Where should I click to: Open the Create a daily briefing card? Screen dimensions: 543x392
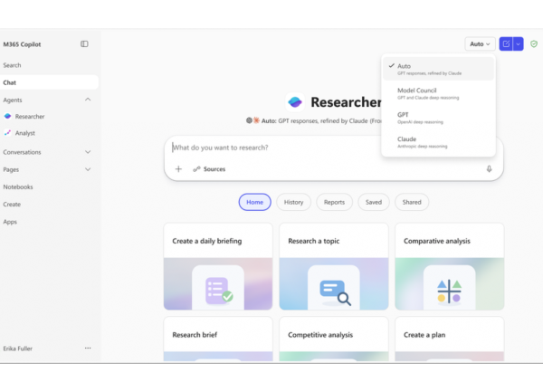click(218, 266)
